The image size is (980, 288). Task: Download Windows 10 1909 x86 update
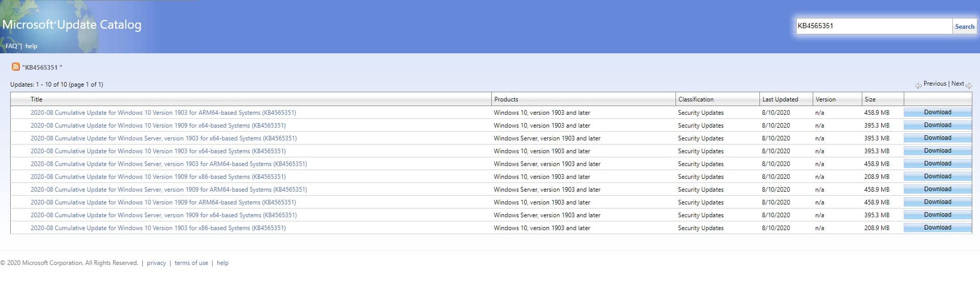(938, 176)
